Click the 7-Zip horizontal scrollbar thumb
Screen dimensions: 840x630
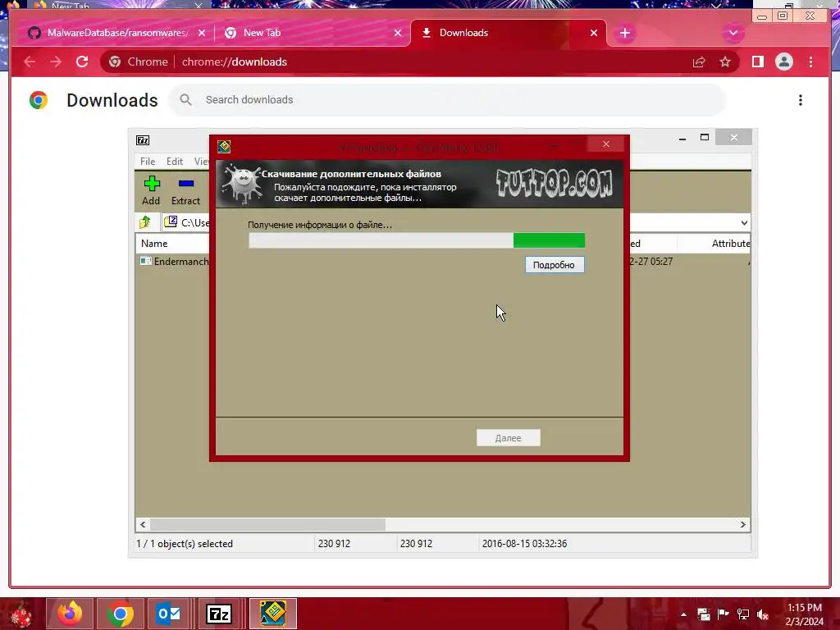tap(267, 524)
